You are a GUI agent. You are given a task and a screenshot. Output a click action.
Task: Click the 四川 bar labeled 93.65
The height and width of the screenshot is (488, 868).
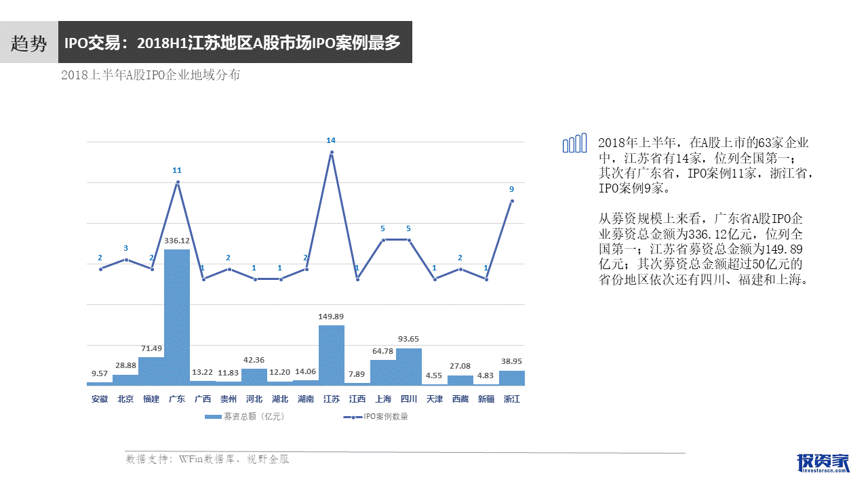[409, 366]
